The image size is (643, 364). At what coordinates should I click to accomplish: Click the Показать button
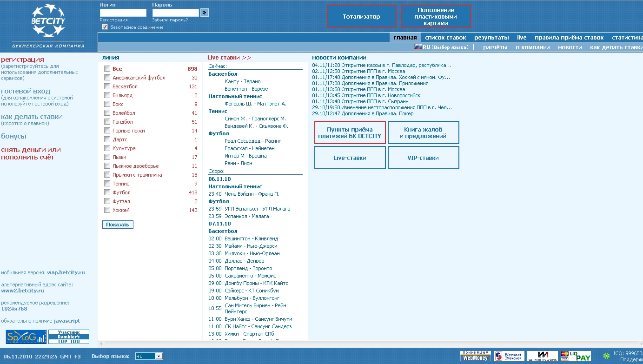118,225
